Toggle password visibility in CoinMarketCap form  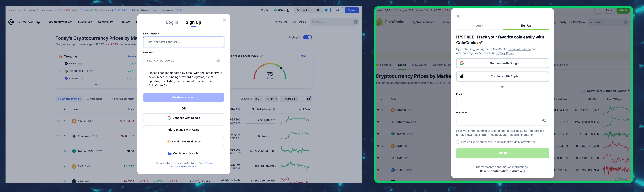(218, 61)
